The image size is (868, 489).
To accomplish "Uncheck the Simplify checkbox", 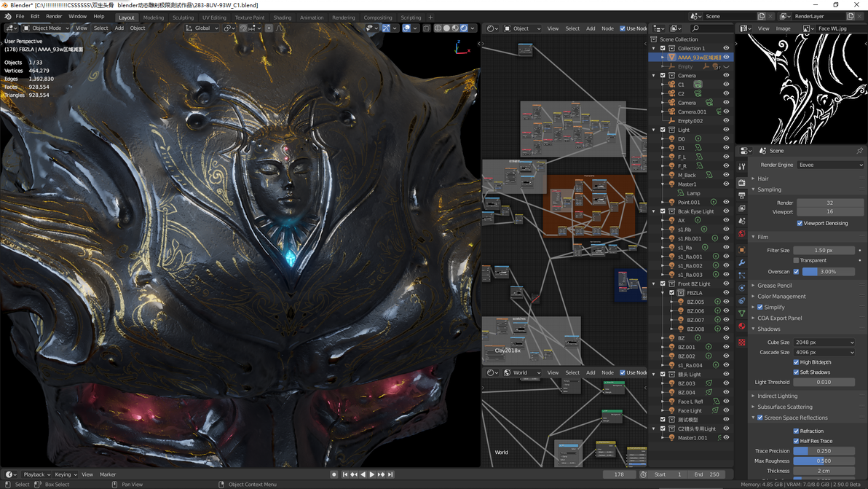I will click(x=760, y=308).
